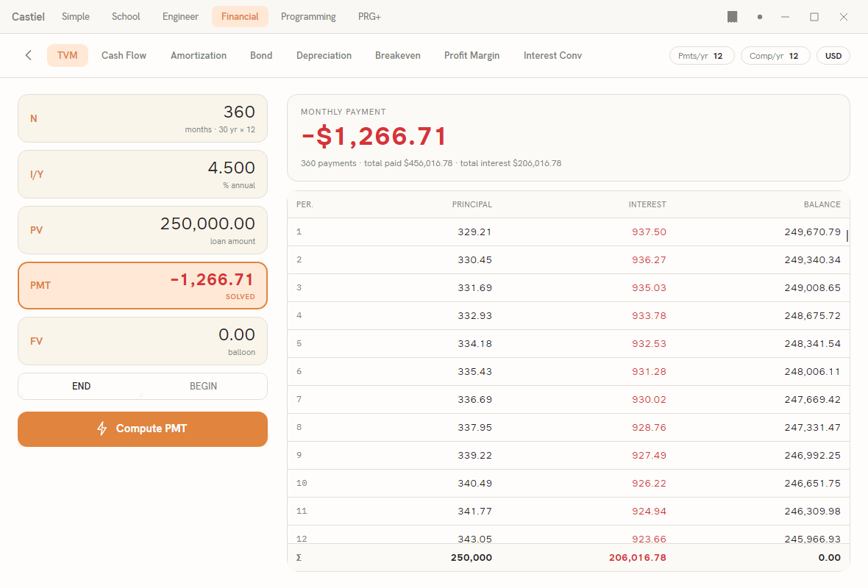Click the PER. column header

305,204
